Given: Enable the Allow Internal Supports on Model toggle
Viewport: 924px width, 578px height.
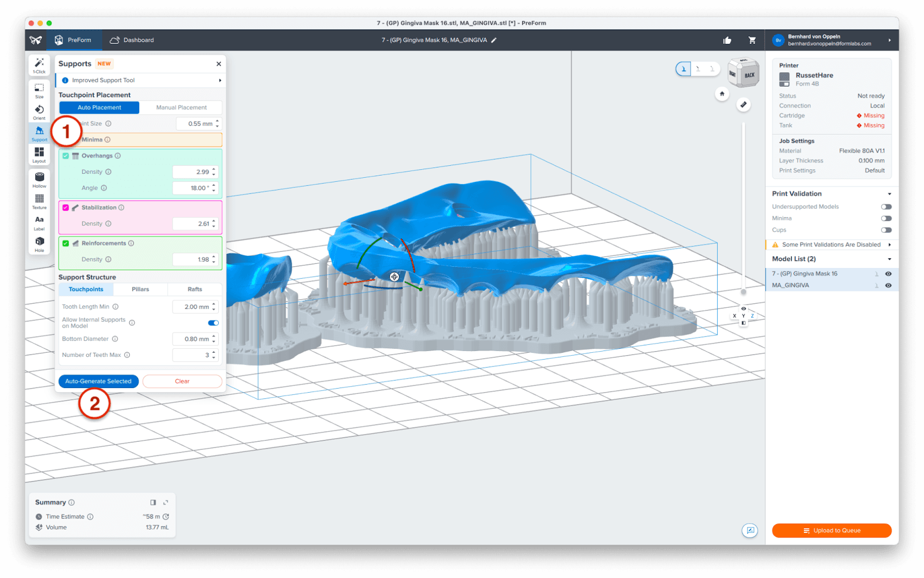Looking at the screenshot, I should (213, 323).
